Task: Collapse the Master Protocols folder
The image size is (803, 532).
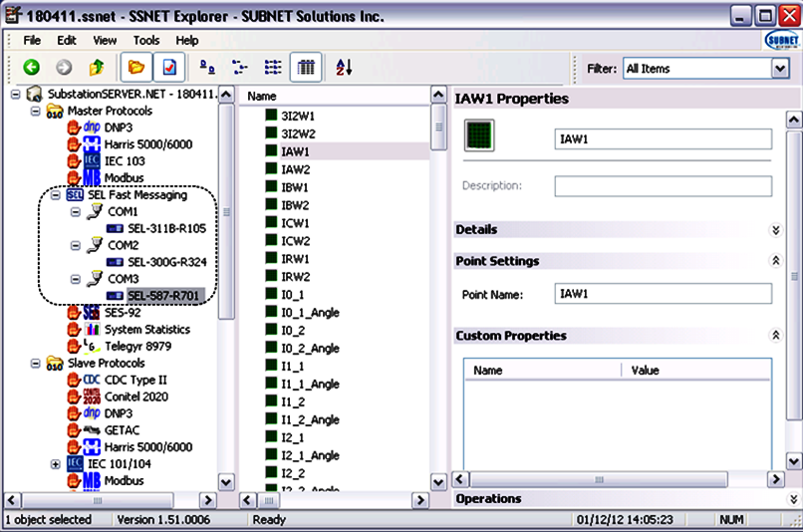Action: (x=35, y=112)
